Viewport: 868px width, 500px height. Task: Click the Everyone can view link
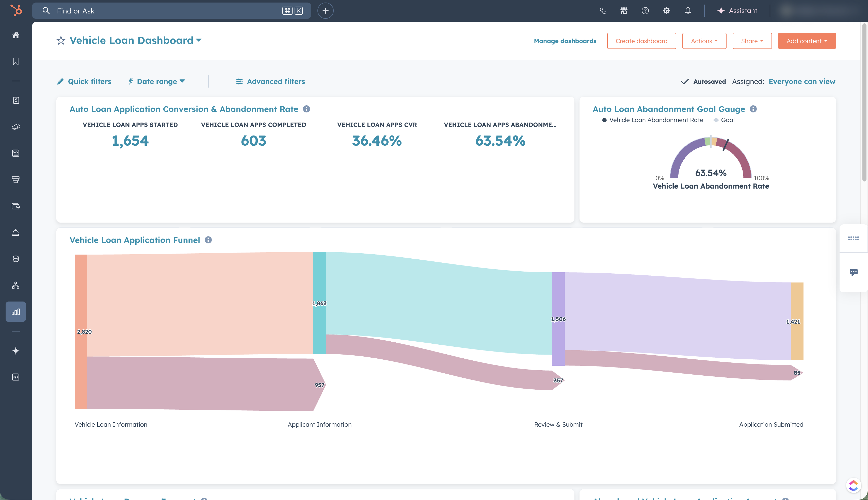(802, 81)
